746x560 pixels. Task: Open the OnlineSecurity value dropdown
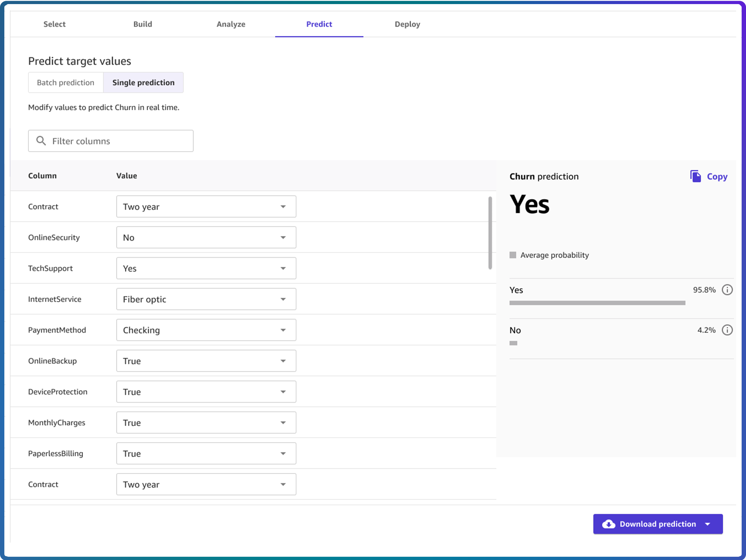pyautogui.click(x=206, y=238)
